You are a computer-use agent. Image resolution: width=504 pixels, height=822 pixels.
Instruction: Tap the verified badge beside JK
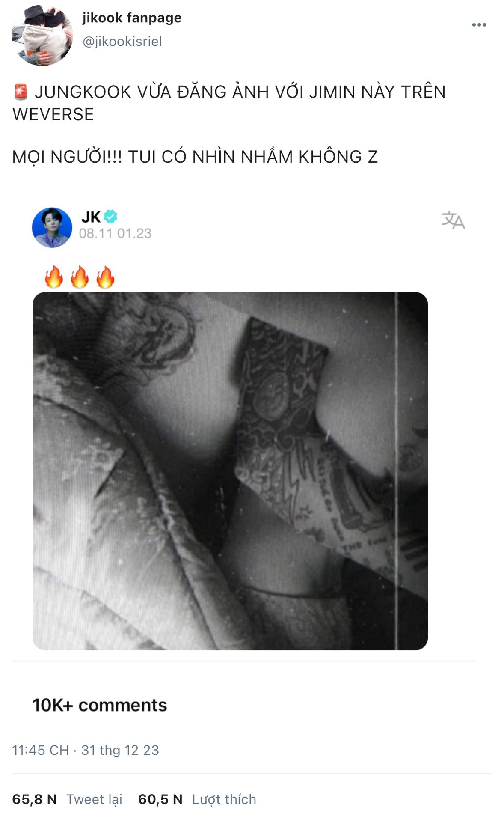tap(111, 217)
